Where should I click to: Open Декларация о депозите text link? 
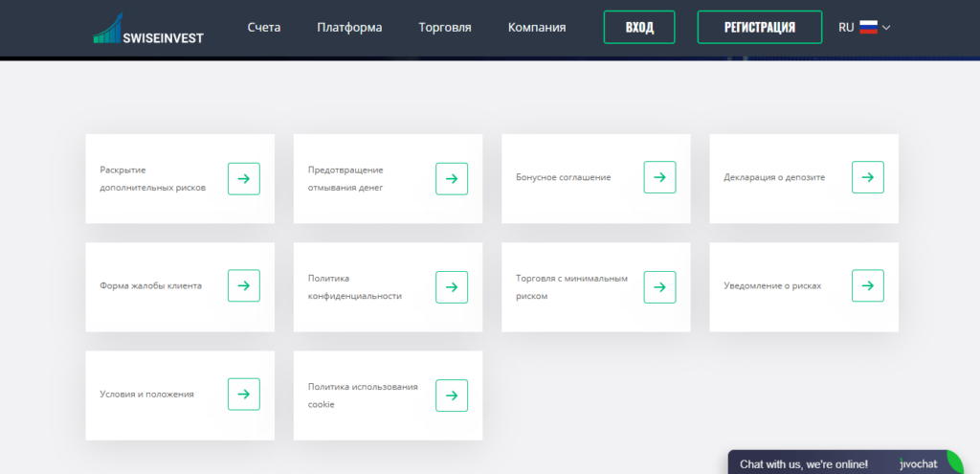(774, 177)
